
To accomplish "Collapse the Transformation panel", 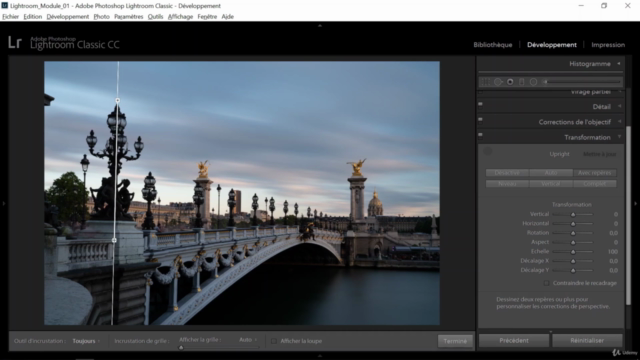I will tap(620, 137).
